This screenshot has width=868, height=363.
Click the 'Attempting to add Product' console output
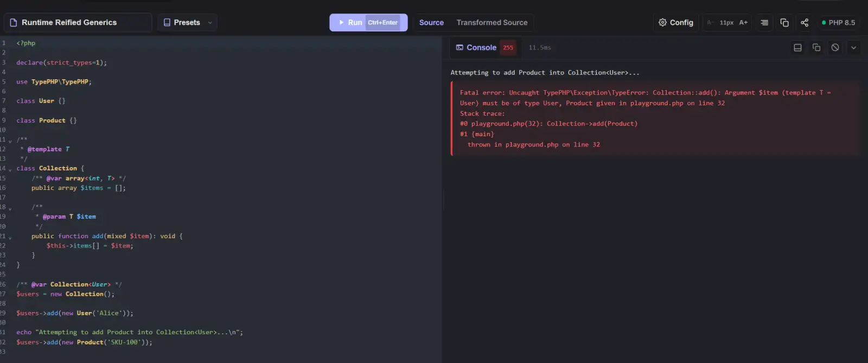tap(545, 73)
